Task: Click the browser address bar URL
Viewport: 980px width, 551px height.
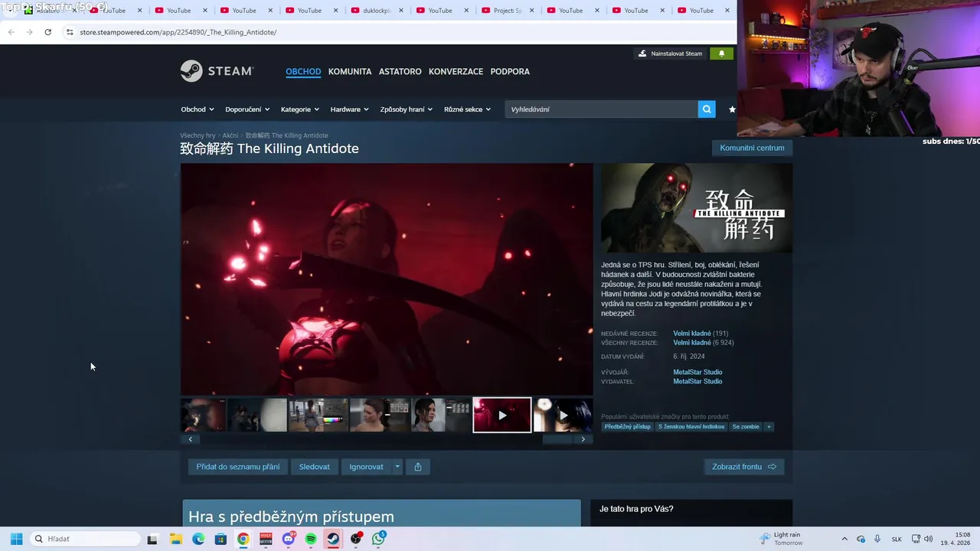Action: pos(178,32)
